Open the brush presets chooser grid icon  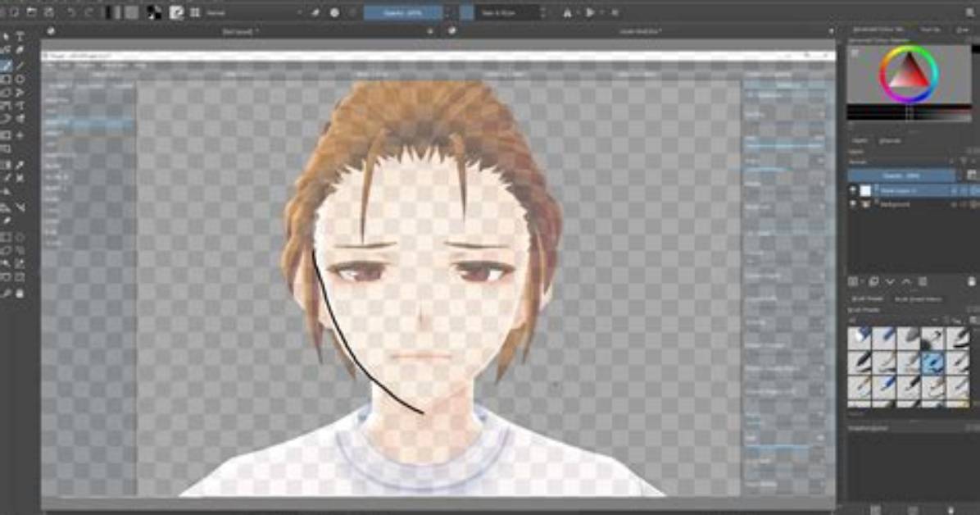[195, 11]
